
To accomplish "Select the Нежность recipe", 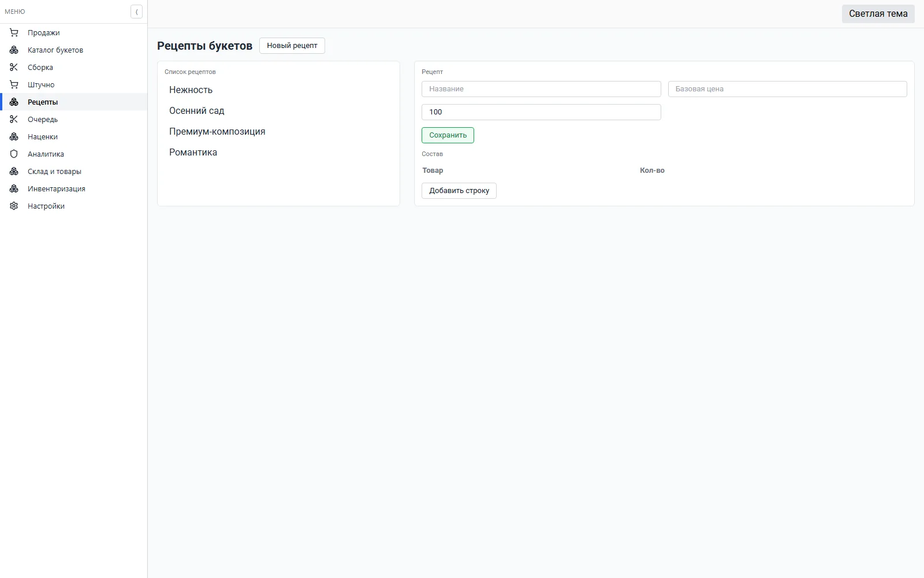I will point(278,90).
